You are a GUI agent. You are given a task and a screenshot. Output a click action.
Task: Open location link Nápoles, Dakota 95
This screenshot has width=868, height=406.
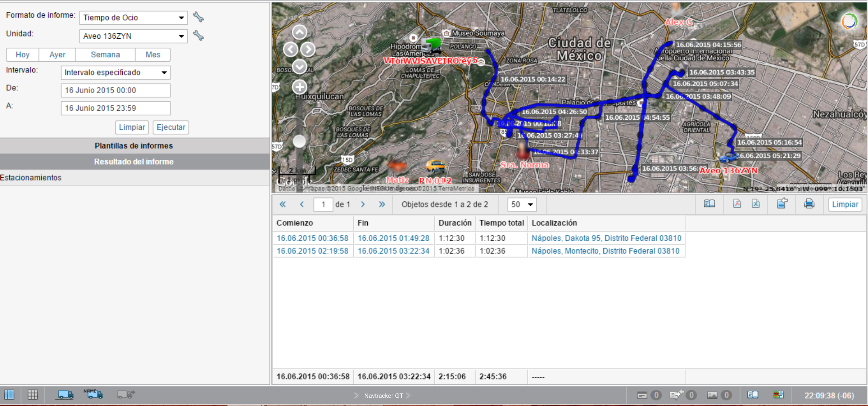[606, 238]
